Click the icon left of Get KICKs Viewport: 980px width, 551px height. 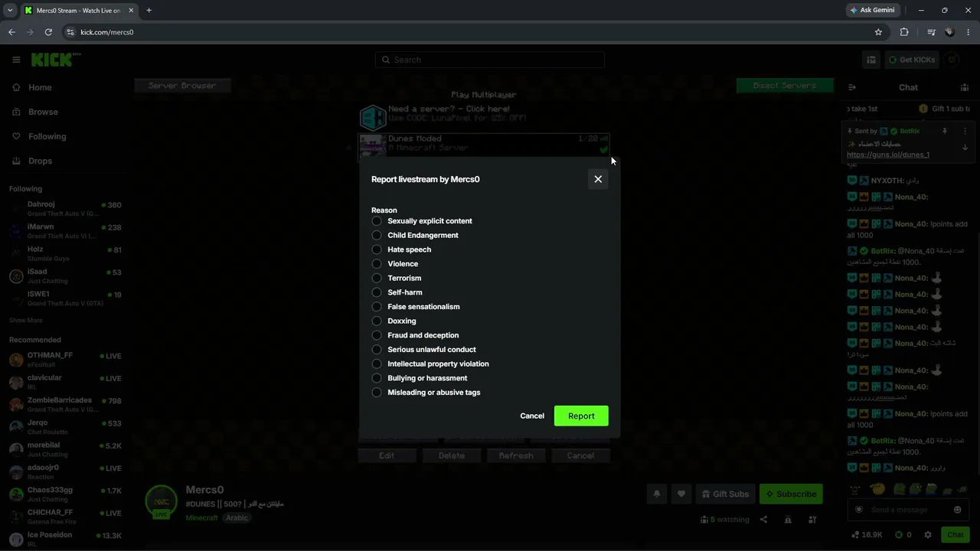[871, 60]
